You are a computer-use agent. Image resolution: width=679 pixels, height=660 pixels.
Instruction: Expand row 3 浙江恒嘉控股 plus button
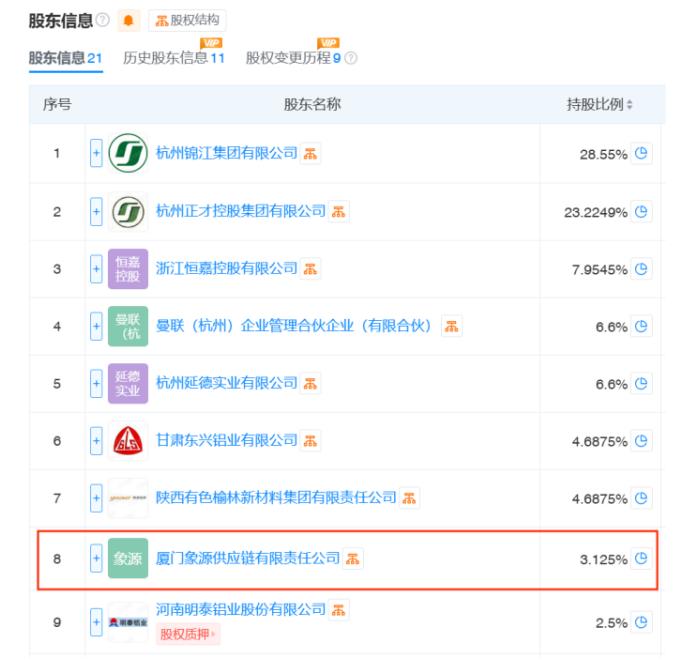pos(97,269)
